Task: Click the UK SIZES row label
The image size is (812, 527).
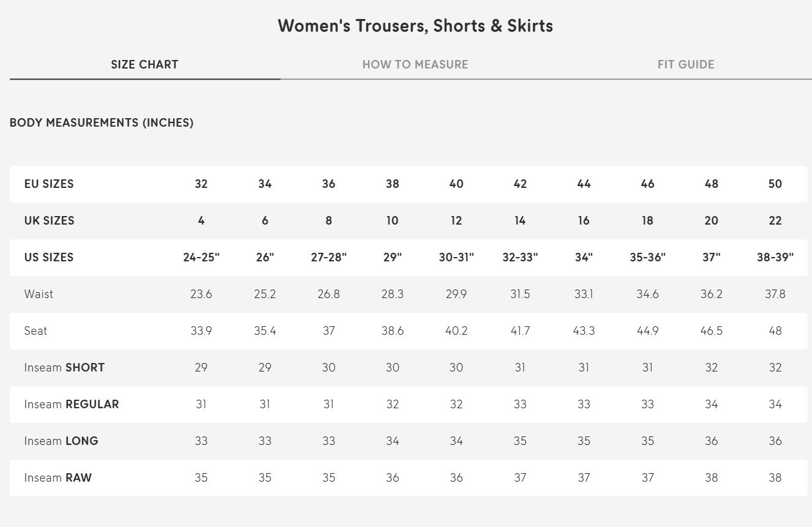Action: click(x=49, y=221)
